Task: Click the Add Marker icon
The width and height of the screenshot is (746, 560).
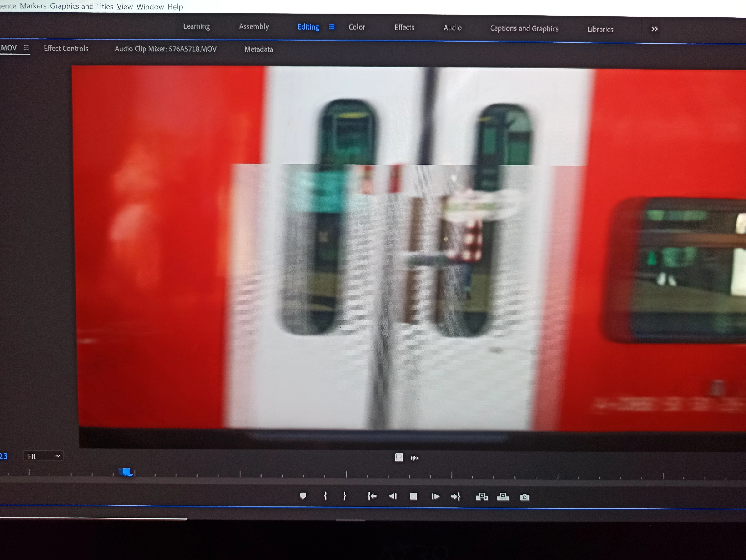Action: pyautogui.click(x=303, y=496)
